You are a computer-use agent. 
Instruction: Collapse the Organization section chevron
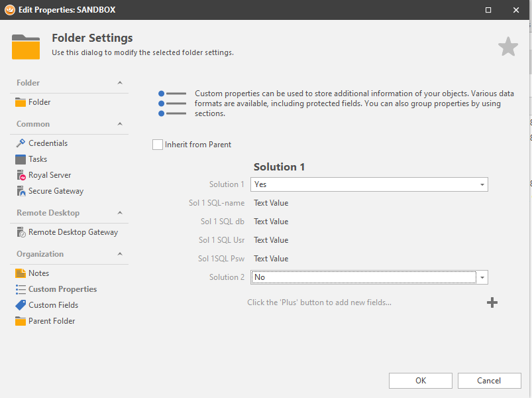pyautogui.click(x=120, y=254)
